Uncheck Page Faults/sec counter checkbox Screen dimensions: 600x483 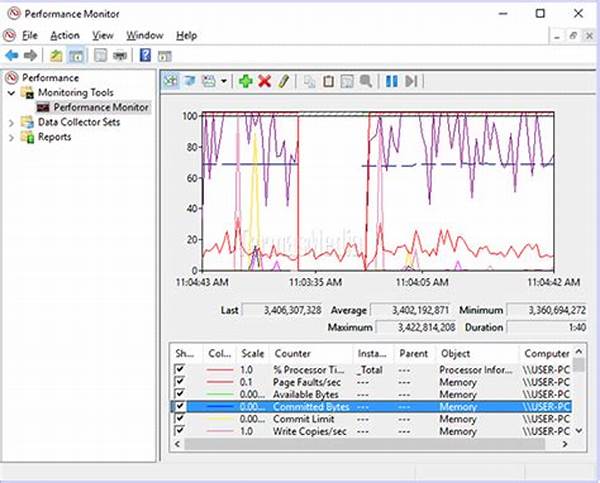point(179,382)
